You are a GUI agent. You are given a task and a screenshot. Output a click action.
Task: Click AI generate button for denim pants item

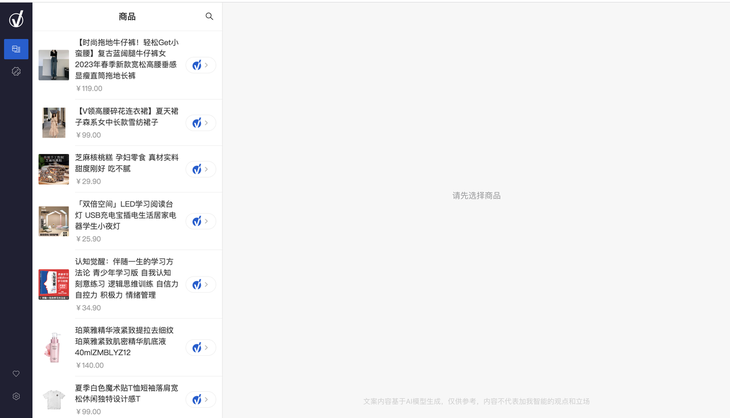click(197, 65)
